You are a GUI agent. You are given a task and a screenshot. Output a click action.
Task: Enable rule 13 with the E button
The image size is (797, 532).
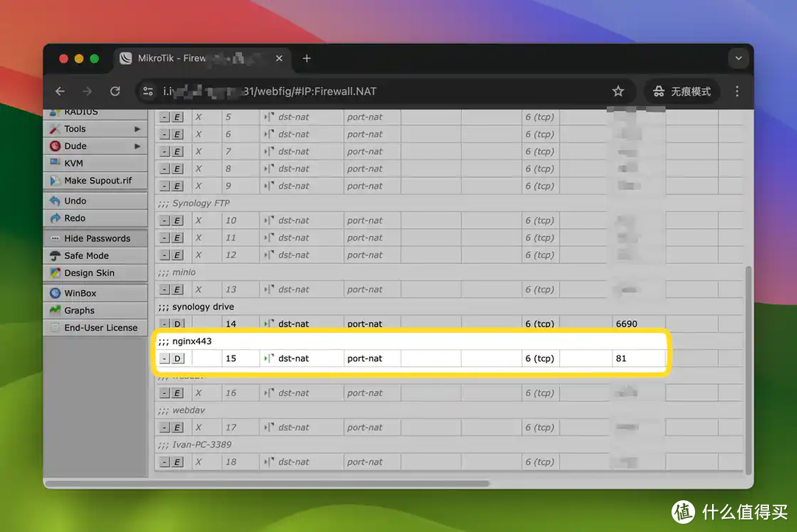point(177,290)
